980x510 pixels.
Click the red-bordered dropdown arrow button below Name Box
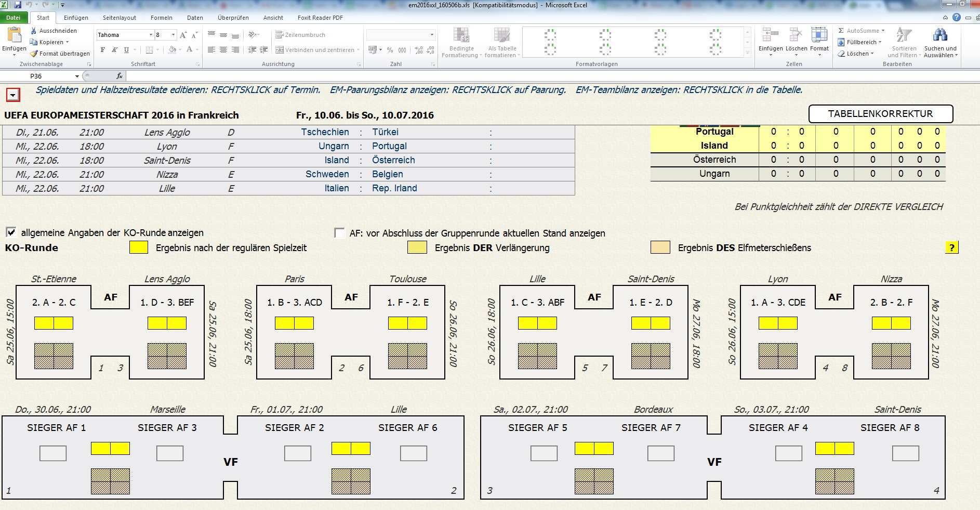click(13, 95)
